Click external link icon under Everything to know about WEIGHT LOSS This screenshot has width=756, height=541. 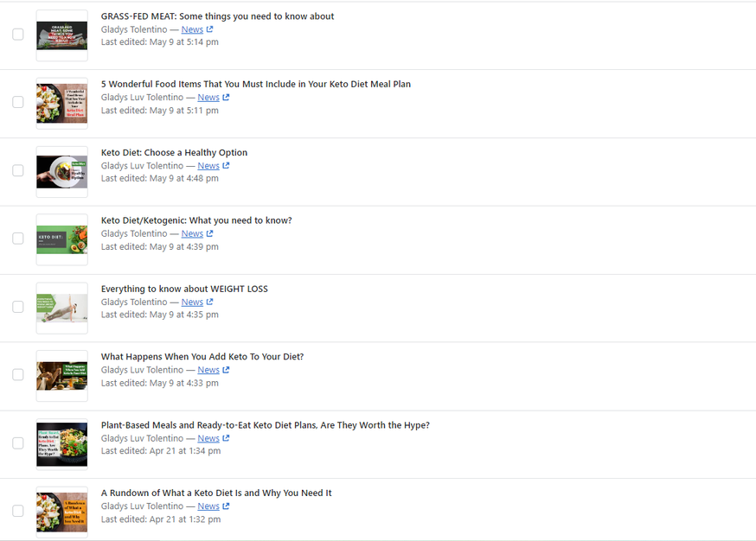[x=209, y=302]
